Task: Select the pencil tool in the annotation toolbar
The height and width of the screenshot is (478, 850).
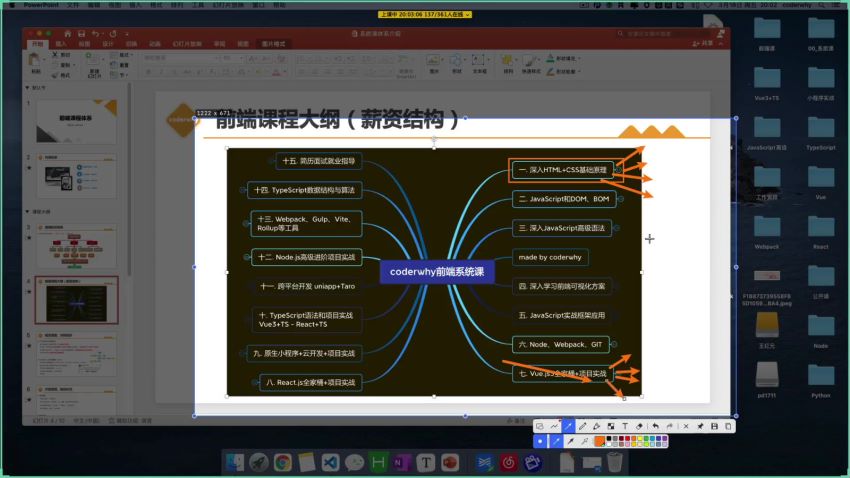Action: pos(583,426)
